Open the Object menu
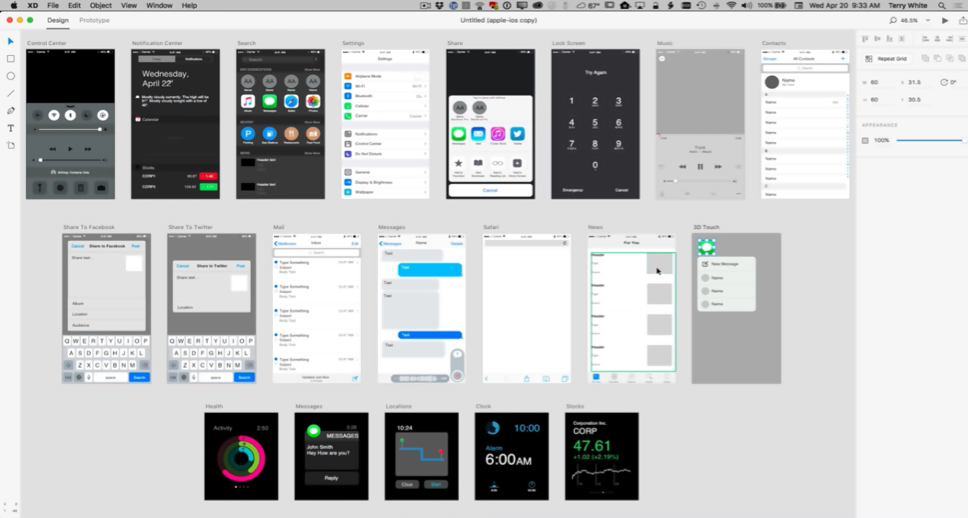 [x=100, y=6]
